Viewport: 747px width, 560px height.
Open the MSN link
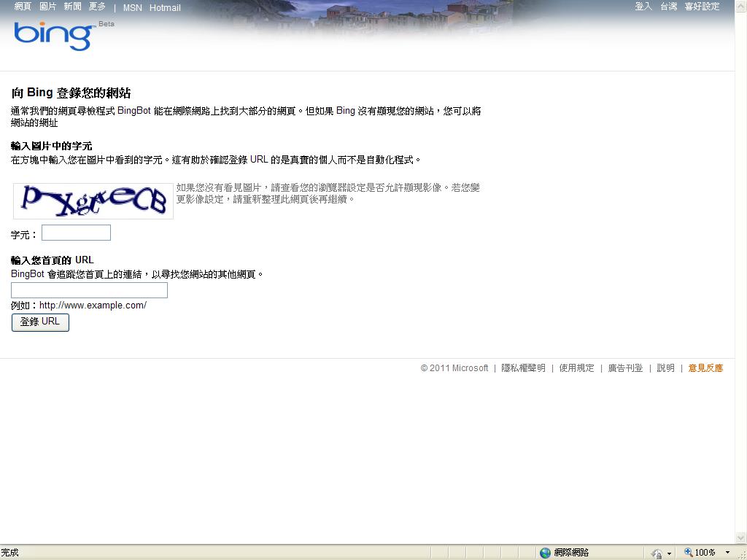pos(133,8)
